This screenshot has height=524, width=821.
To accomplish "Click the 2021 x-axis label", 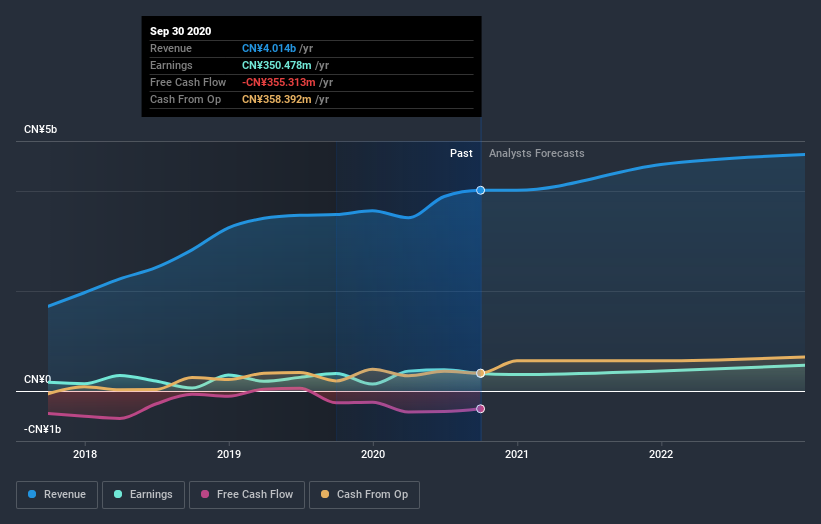I will coord(517,454).
